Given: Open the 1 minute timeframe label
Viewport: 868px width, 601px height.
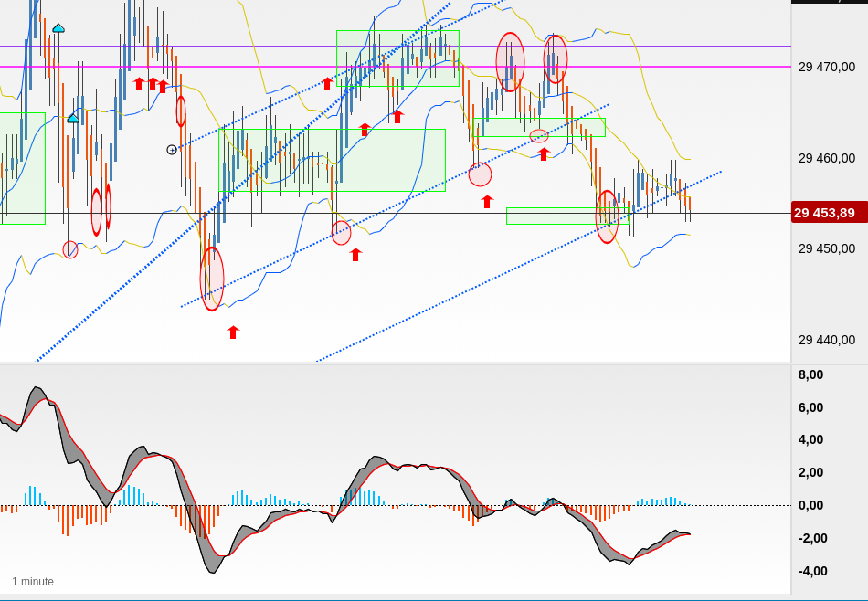Looking at the screenshot, I should tap(33, 582).
